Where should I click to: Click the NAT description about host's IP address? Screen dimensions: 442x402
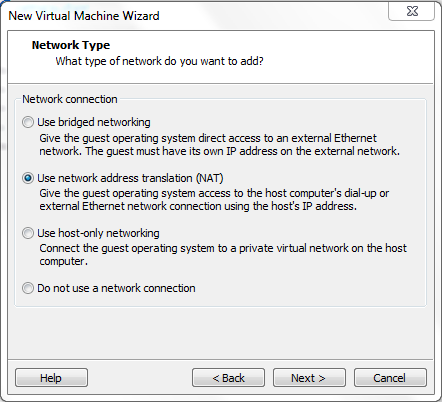click(x=214, y=199)
